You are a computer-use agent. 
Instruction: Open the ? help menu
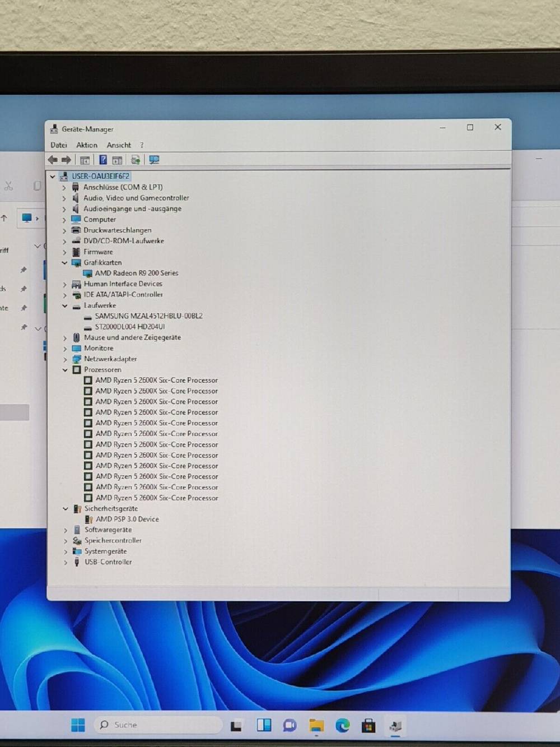(x=142, y=145)
